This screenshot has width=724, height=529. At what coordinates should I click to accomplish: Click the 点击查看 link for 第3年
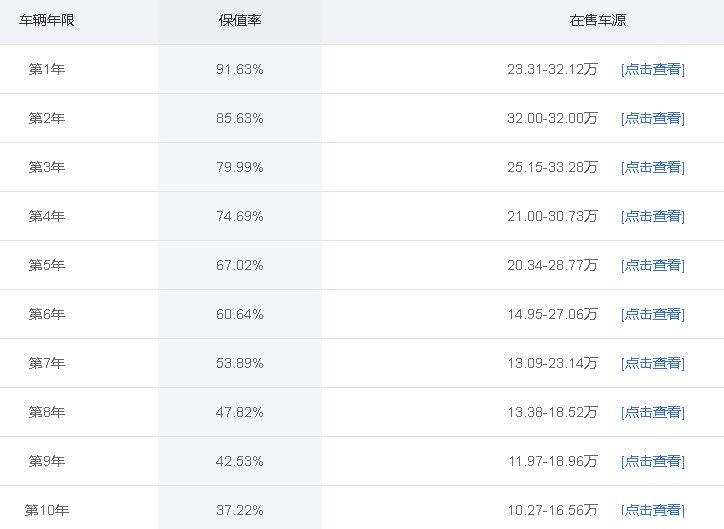point(652,167)
